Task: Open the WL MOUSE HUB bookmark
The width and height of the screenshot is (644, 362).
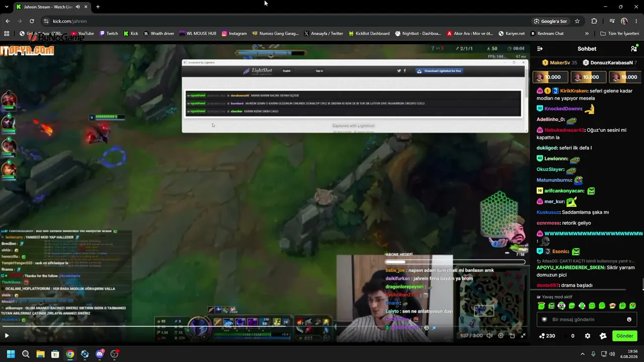Action: (198, 34)
